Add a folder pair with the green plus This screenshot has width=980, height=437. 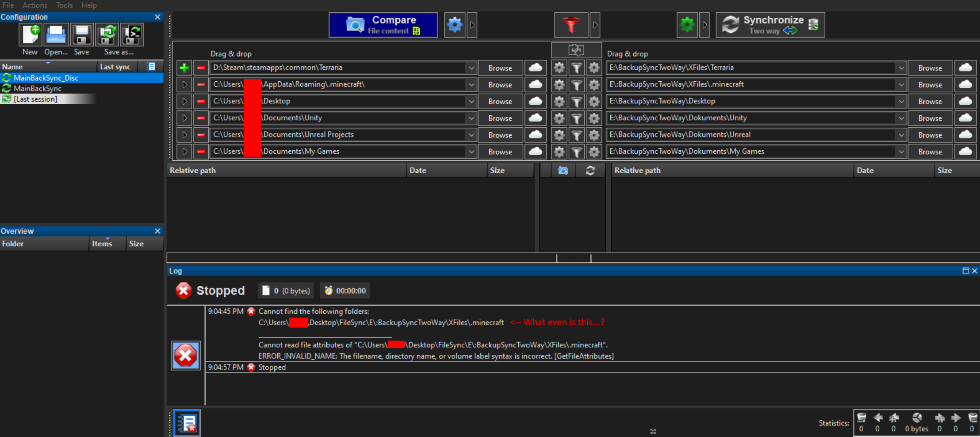click(184, 68)
